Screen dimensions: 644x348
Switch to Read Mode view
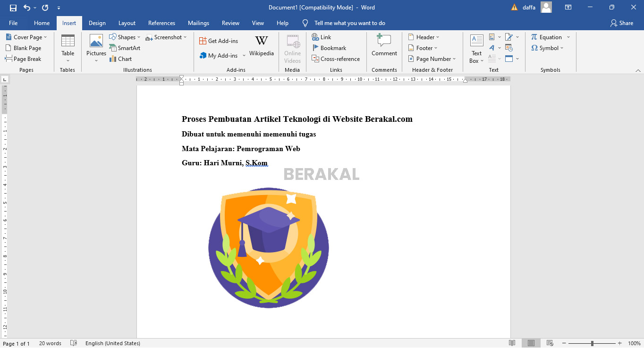tap(512, 343)
